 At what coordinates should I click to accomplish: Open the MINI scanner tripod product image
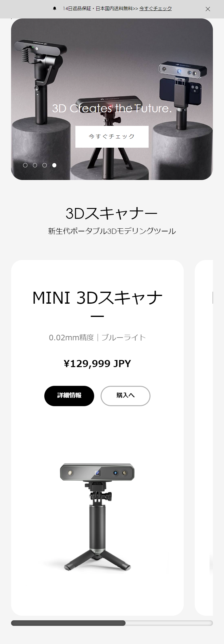point(98,517)
